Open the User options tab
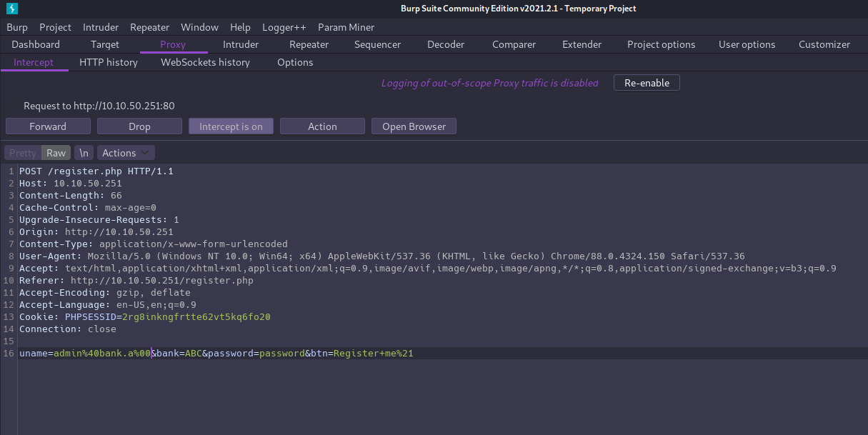 click(x=747, y=44)
